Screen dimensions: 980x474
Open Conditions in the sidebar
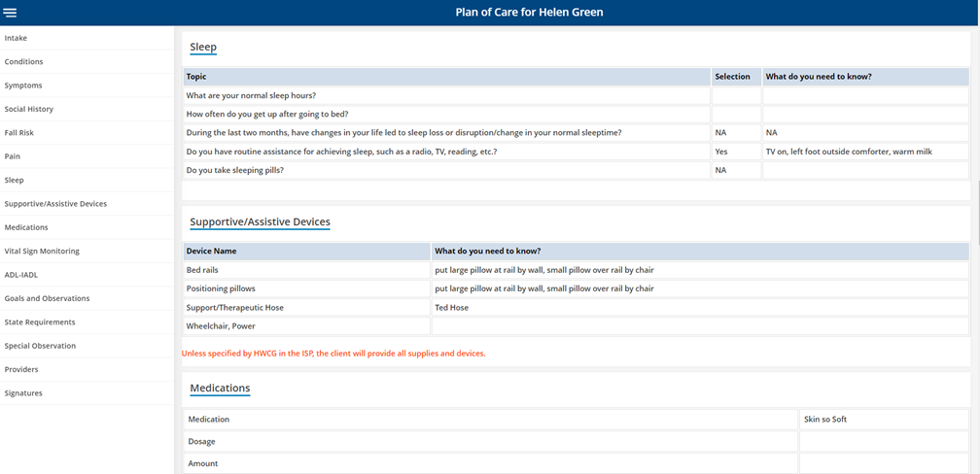point(24,61)
